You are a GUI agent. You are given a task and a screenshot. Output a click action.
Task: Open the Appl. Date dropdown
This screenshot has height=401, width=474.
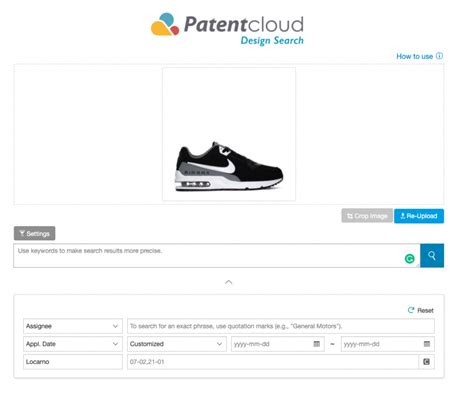73,344
